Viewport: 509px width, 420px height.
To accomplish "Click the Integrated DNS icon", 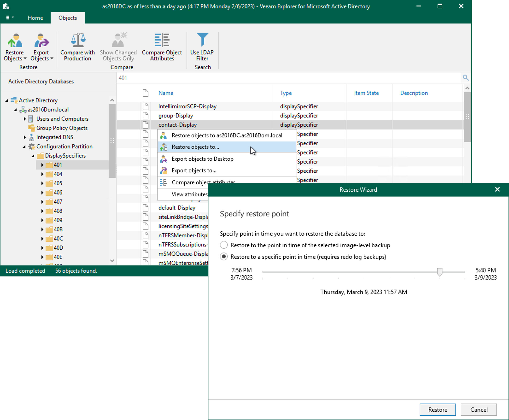I will [31, 137].
